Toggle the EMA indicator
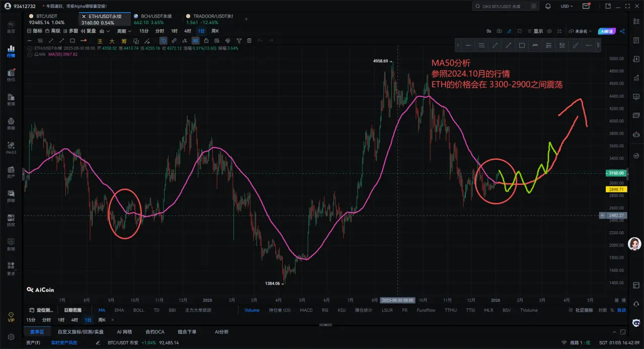This screenshot has width=644, height=349. click(x=119, y=310)
